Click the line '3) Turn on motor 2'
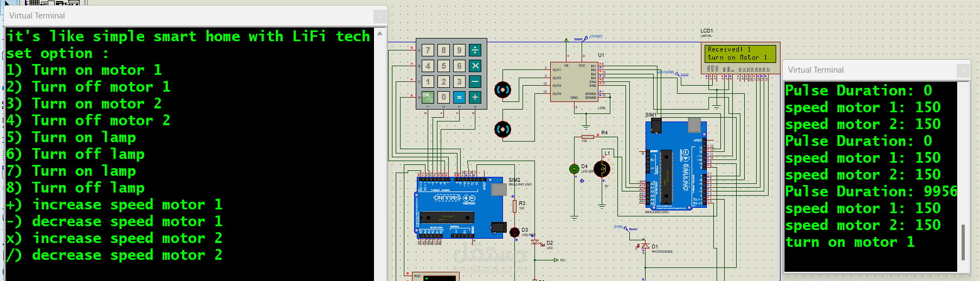This screenshot has height=281, width=980. coord(84,104)
